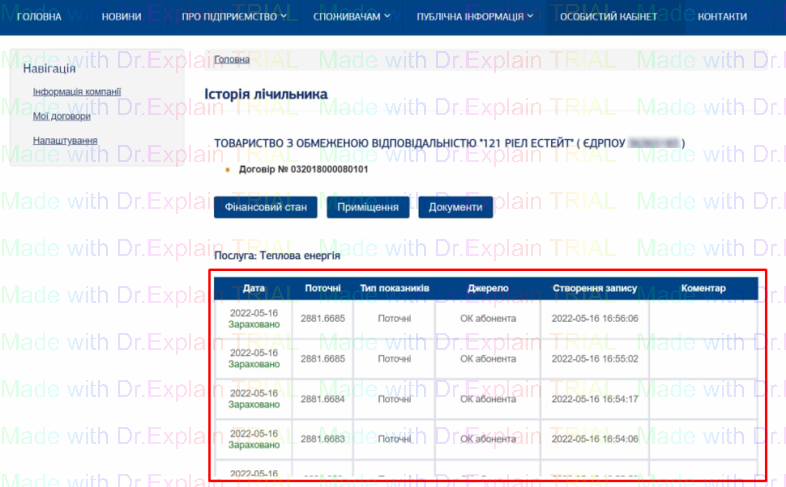The width and height of the screenshot is (786, 487).
Task: Click the Тип показників column header
Action: [394, 289]
